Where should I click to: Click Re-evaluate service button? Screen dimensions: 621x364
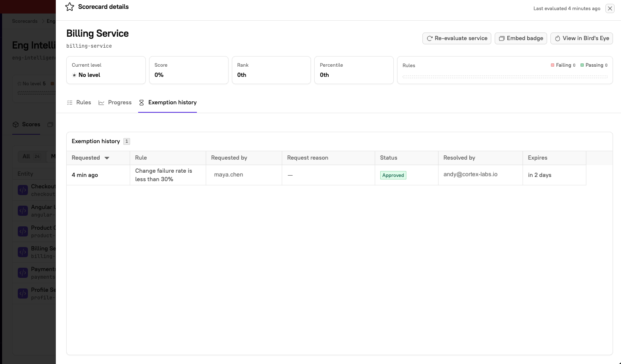[x=457, y=38]
